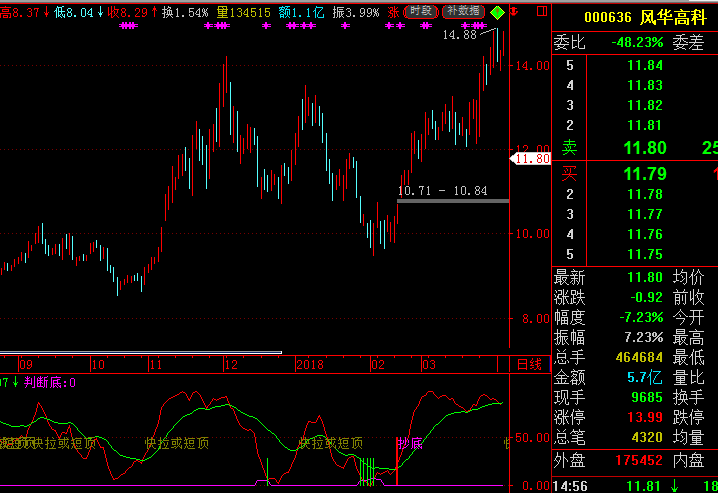Click the 判断底:0 indicator label
718x493 pixels.
coord(50,382)
